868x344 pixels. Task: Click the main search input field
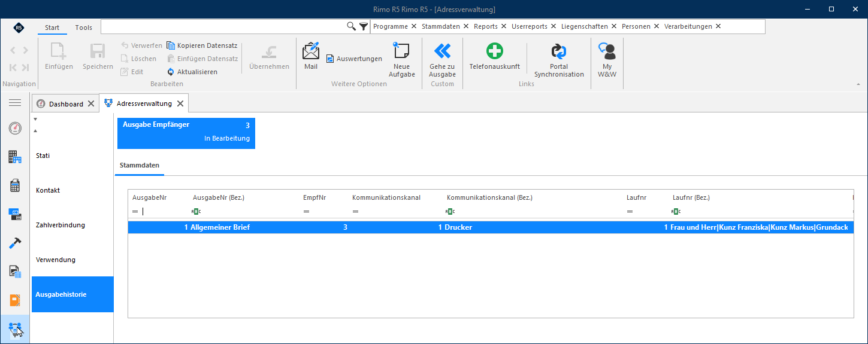click(223, 26)
